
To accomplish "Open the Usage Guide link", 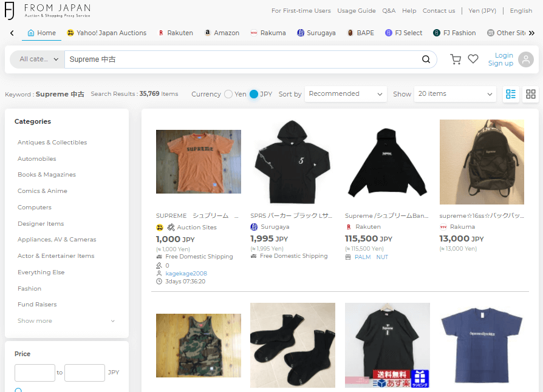I will (x=357, y=11).
